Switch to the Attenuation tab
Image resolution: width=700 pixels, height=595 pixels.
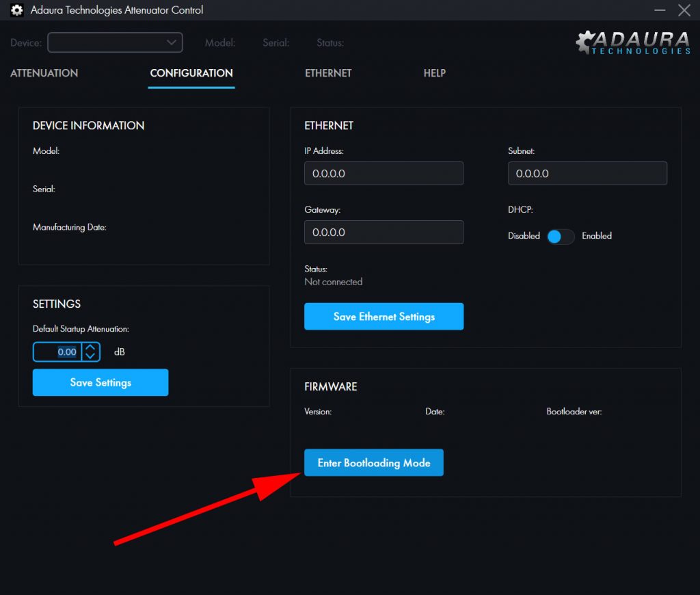pos(44,73)
